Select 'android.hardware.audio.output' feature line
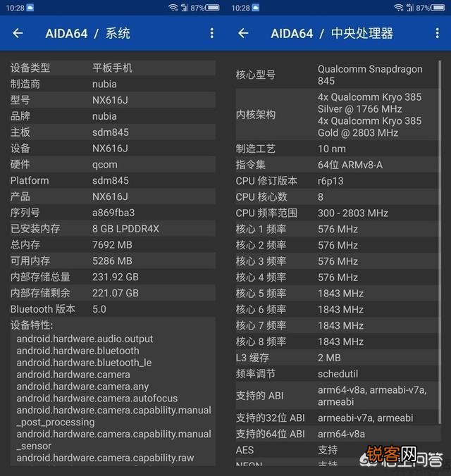Viewport: 451px width, 476px height. click(x=85, y=339)
